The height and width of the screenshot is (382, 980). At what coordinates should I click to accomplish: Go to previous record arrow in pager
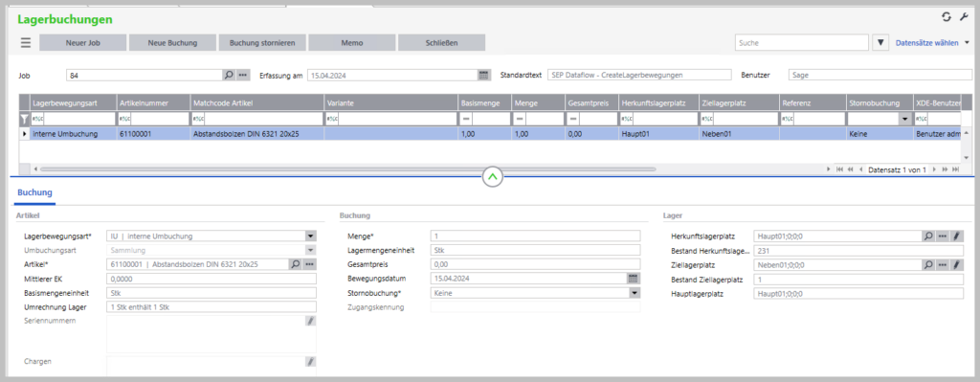click(x=860, y=169)
